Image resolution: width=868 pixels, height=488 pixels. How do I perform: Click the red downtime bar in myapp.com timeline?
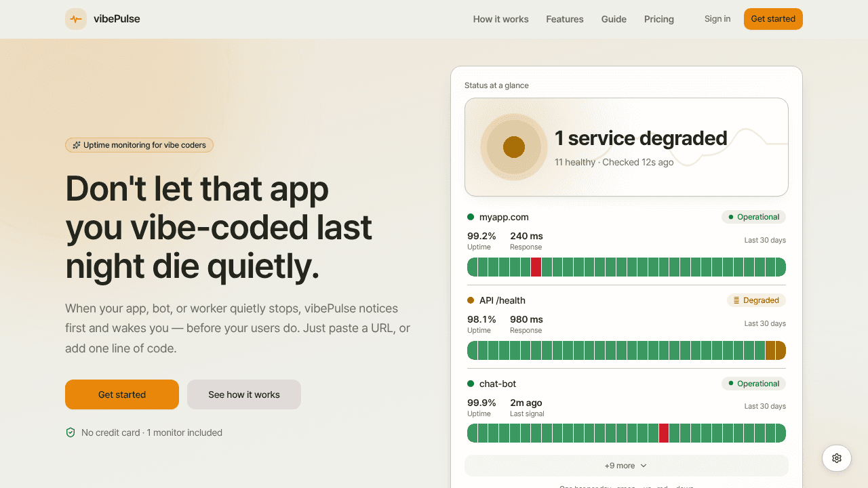pyautogui.click(x=536, y=267)
